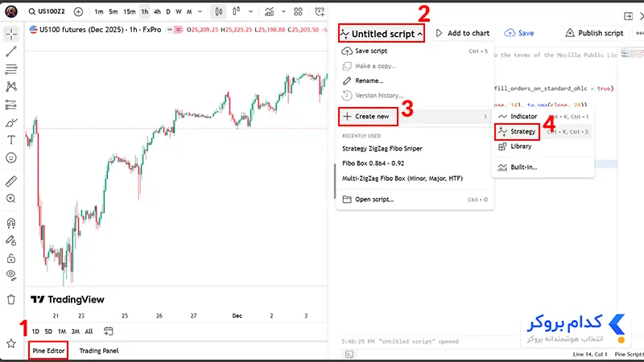
Task: Click the alert clock icon
Action: 320,12
